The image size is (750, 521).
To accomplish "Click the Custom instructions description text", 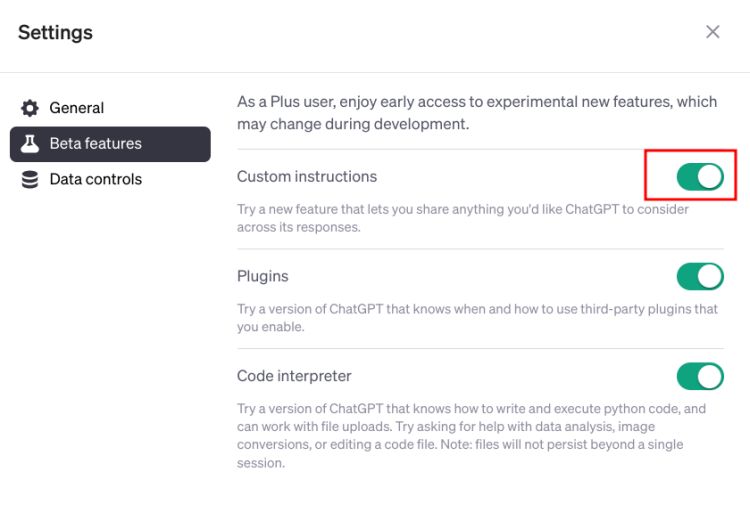I will [463, 218].
